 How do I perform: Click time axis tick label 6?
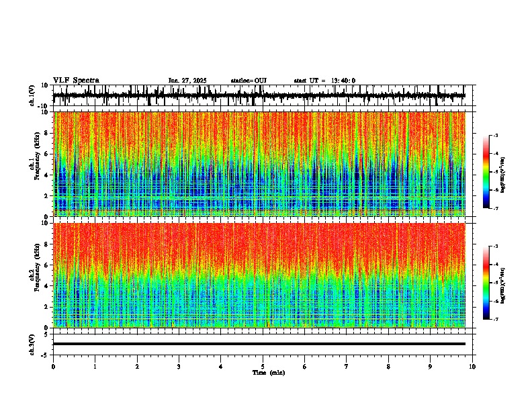305,367
